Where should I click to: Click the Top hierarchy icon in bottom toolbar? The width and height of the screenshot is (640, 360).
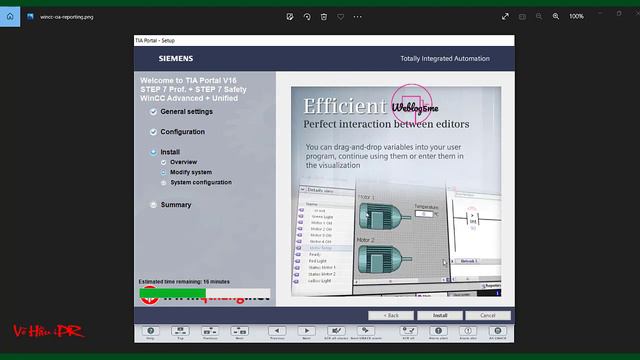[180, 331]
